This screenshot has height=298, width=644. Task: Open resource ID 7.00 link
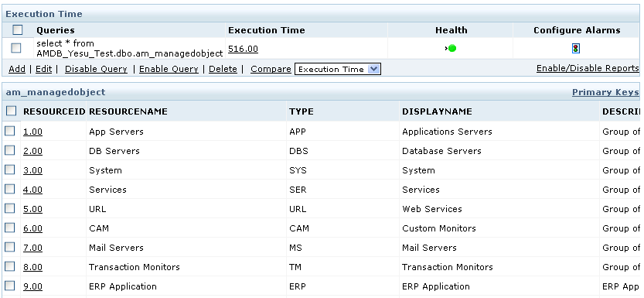tap(32, 248)
